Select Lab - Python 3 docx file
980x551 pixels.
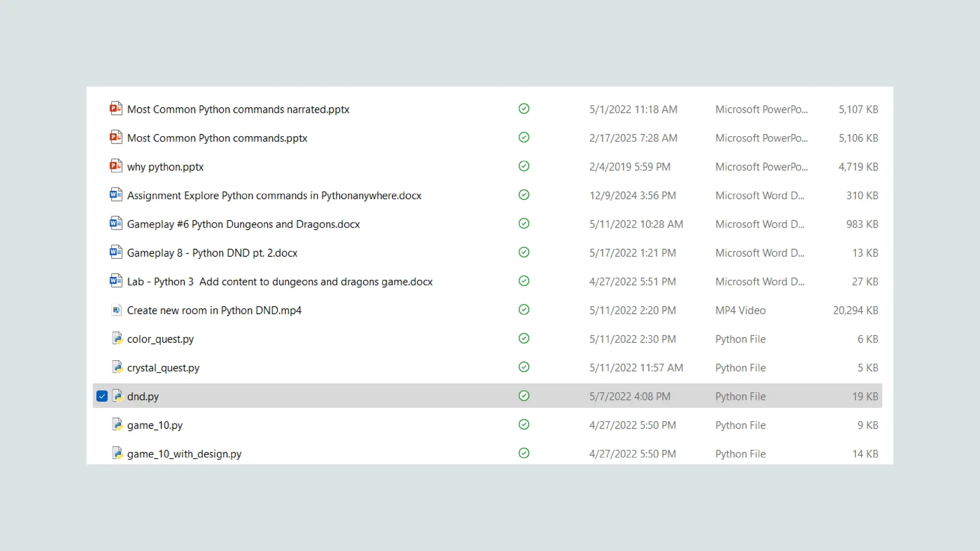tap(279, 282)
